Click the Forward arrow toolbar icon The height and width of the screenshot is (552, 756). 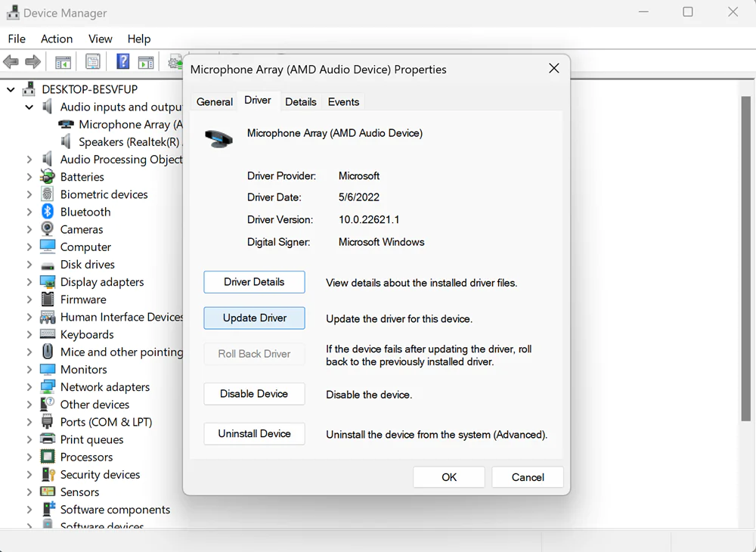[33, 62]
